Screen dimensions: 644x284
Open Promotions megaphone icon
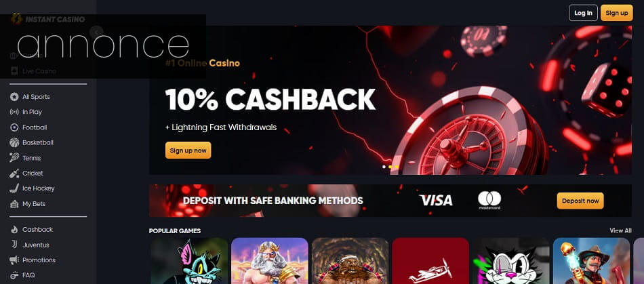click(14, 260)
